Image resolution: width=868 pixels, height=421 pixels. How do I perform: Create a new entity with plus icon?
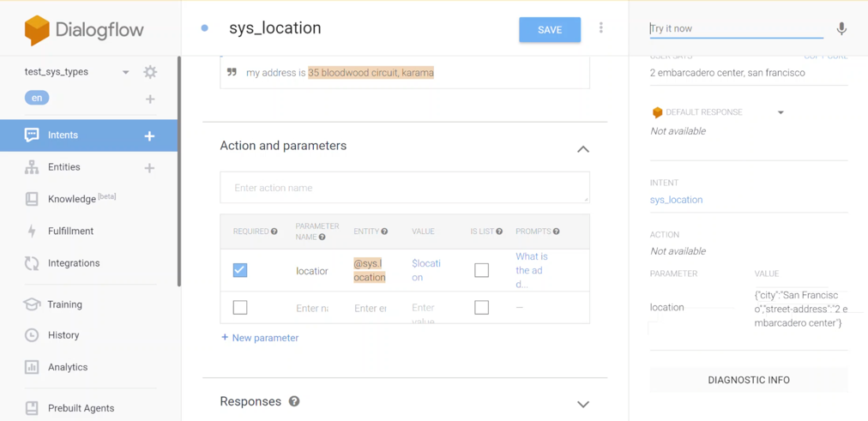click(x=149, y=167)
